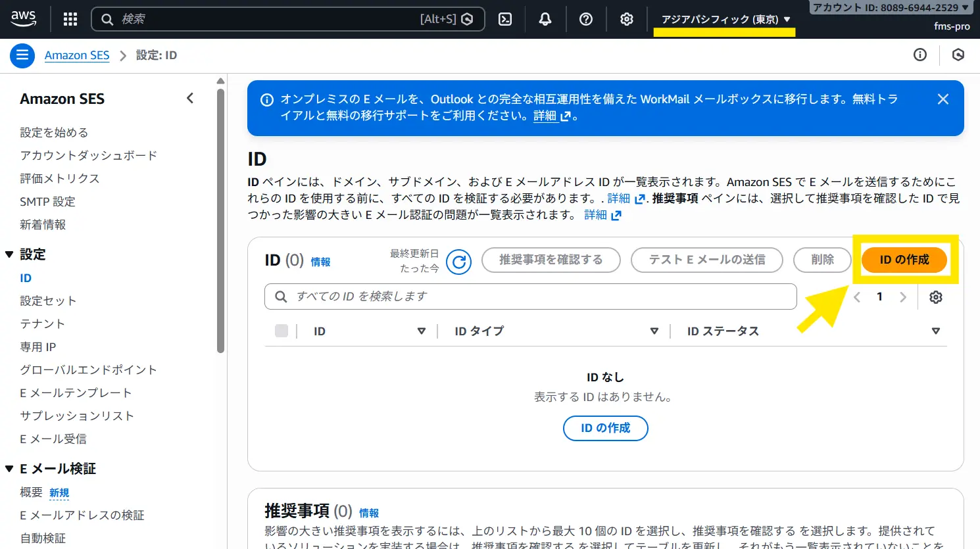The image size is (980, 549).
Task: Open table preferences gear icon
Action: click(x=936, y=297)
